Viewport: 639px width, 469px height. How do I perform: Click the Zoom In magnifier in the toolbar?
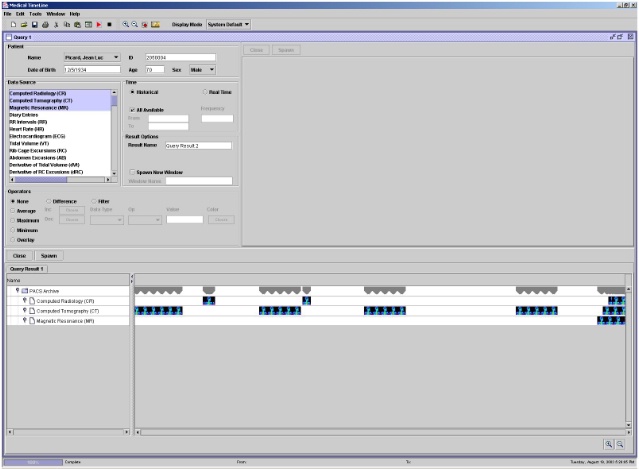(124, 23)
